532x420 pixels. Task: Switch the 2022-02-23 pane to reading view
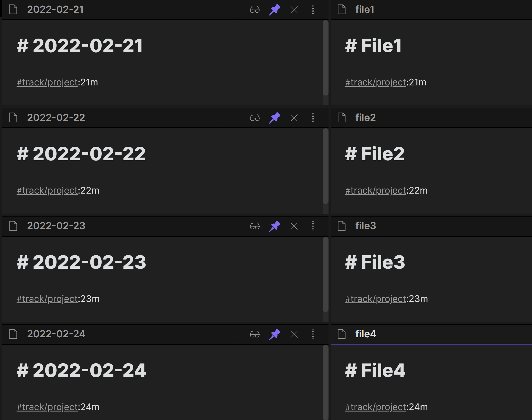pyautogui.click(x=255, y=226)
